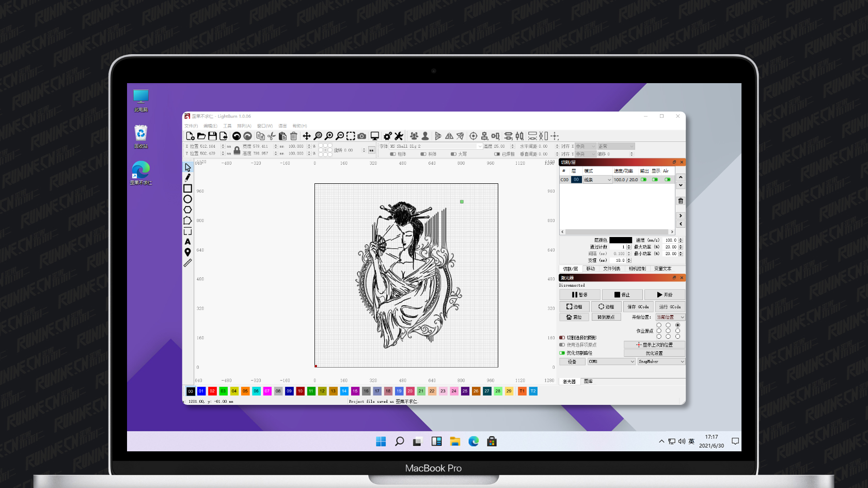Toggle the 斜体 italic switch
This screenshot has height=488, width=868.
tap(423, 154)
